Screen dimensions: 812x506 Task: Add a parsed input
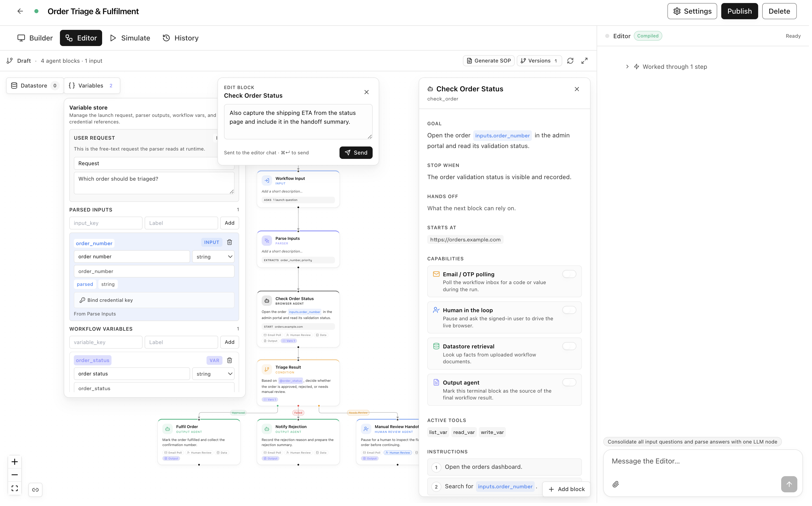click(230, 224)
